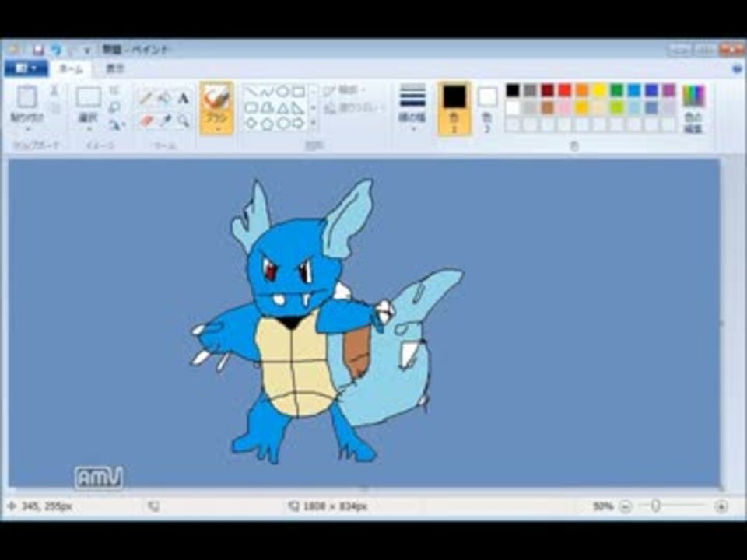Pick the Polygon shape in the gallery
Viewport: 747px width, 560px height.
click(x=267, y=107)
